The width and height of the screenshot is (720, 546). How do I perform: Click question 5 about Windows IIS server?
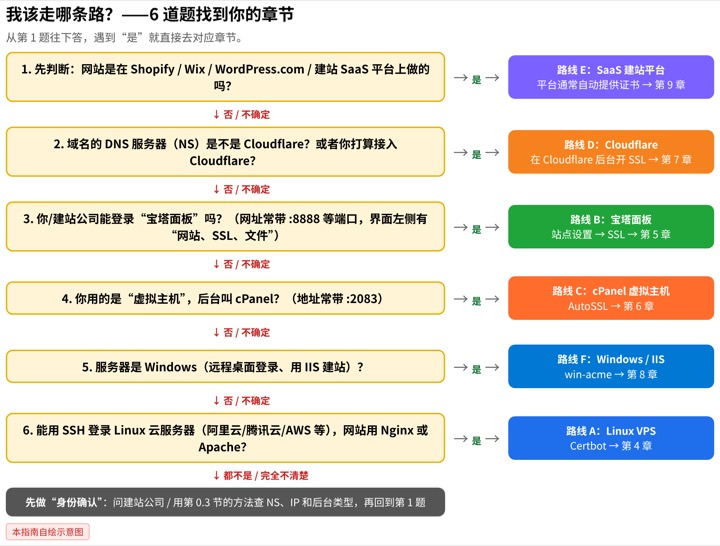click(225, 367)
